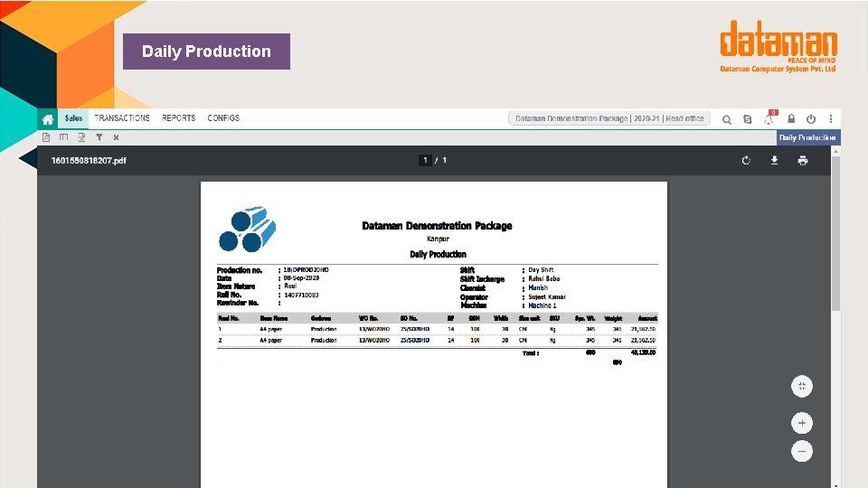Click the Dataman Demonstration Package report title

click(x=437, y=226)
